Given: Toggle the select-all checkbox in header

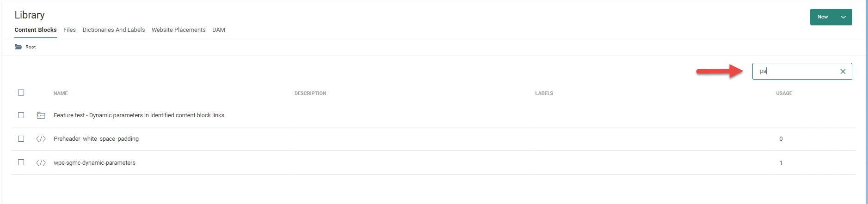Looking at the screenshot, I should (x=21, y=93).
